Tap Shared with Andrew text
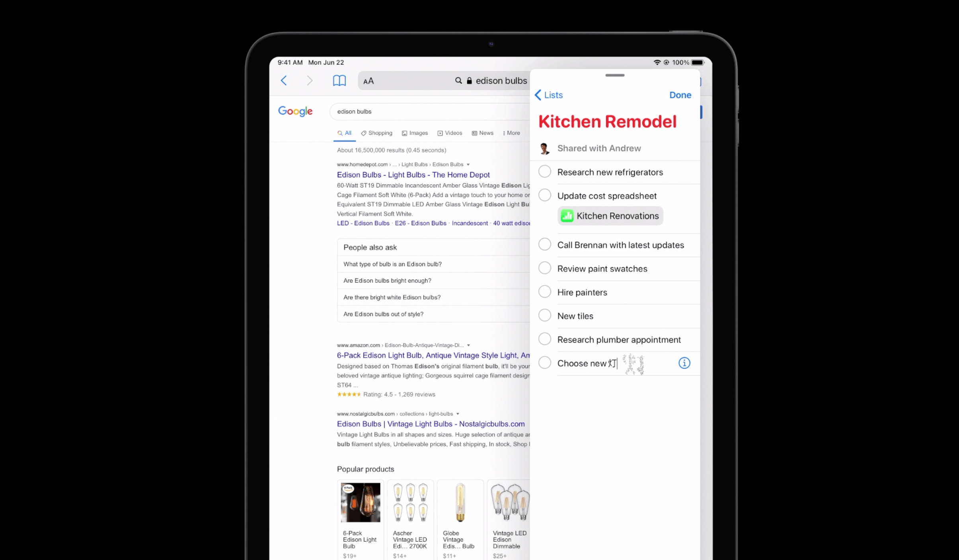 pos(599,148)
